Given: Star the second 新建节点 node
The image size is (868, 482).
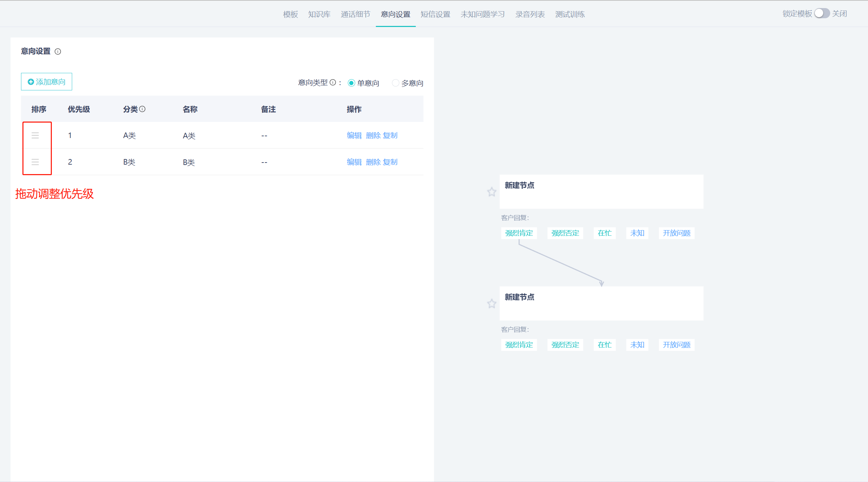Looking at the screenshot, I should [x=491, y=303].
